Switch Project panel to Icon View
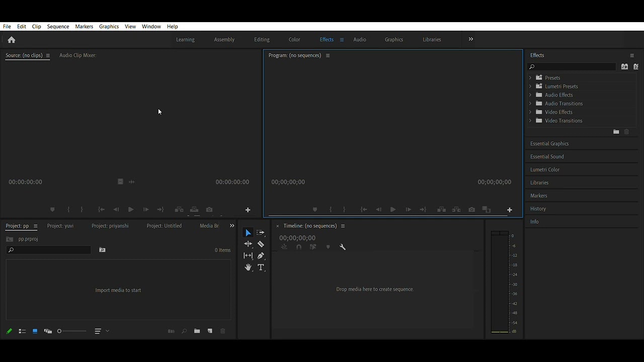 click(x=35, y=331)
